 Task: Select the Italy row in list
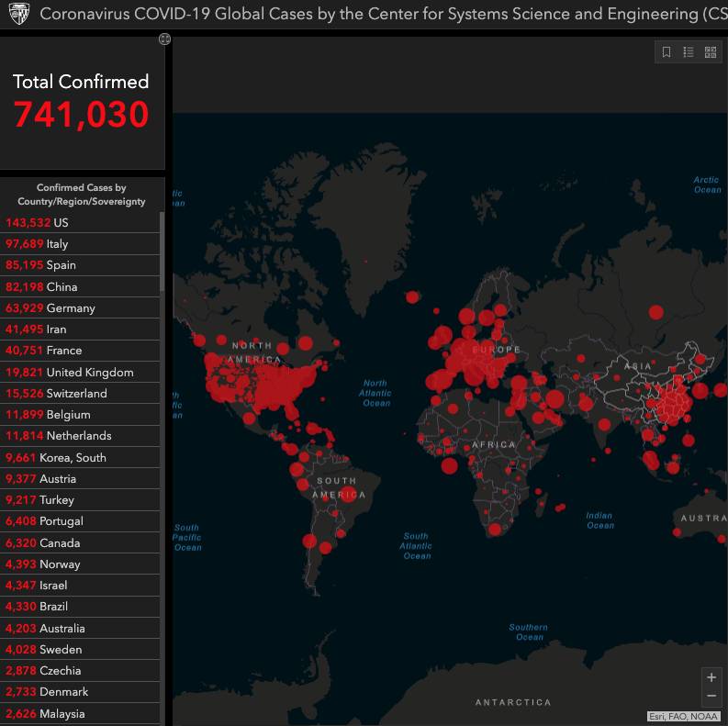coord(80,244)
